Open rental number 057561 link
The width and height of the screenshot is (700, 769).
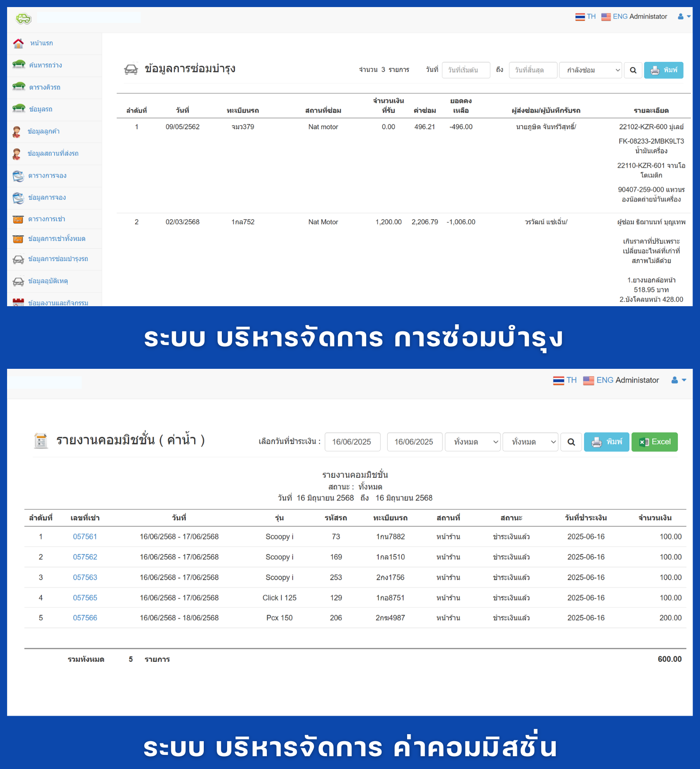85,537
